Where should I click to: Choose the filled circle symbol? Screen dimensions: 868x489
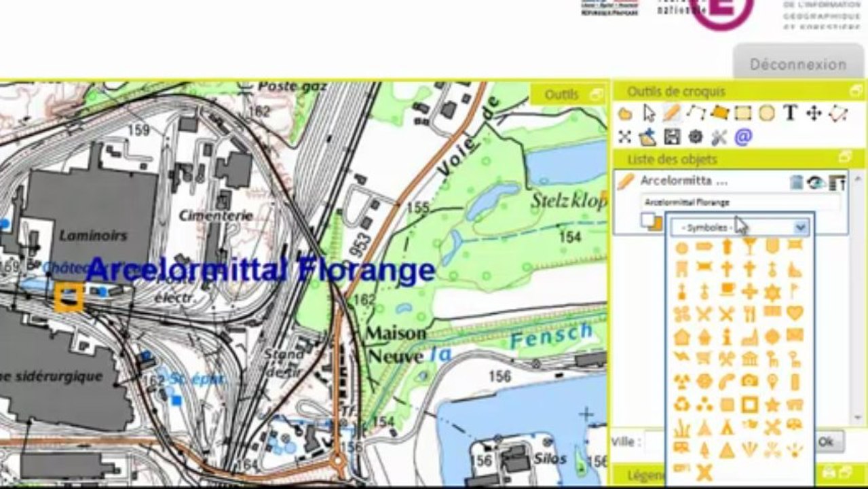tap(682, 248)
